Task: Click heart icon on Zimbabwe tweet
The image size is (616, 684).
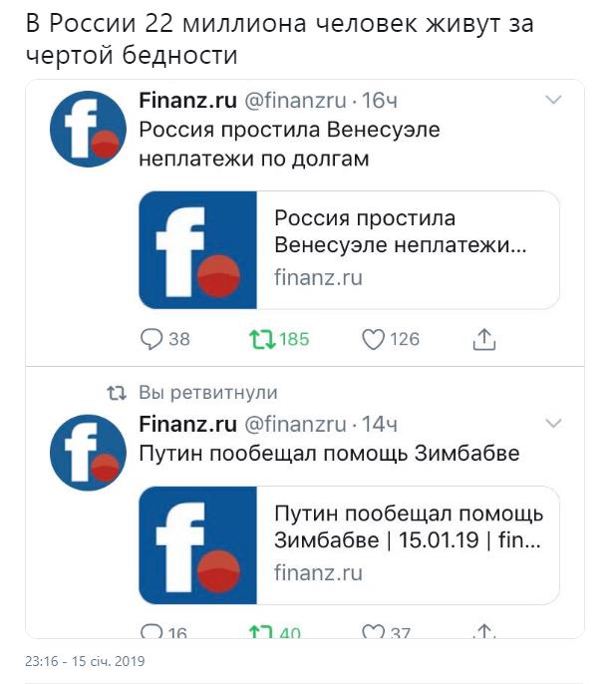Action: 374,632
